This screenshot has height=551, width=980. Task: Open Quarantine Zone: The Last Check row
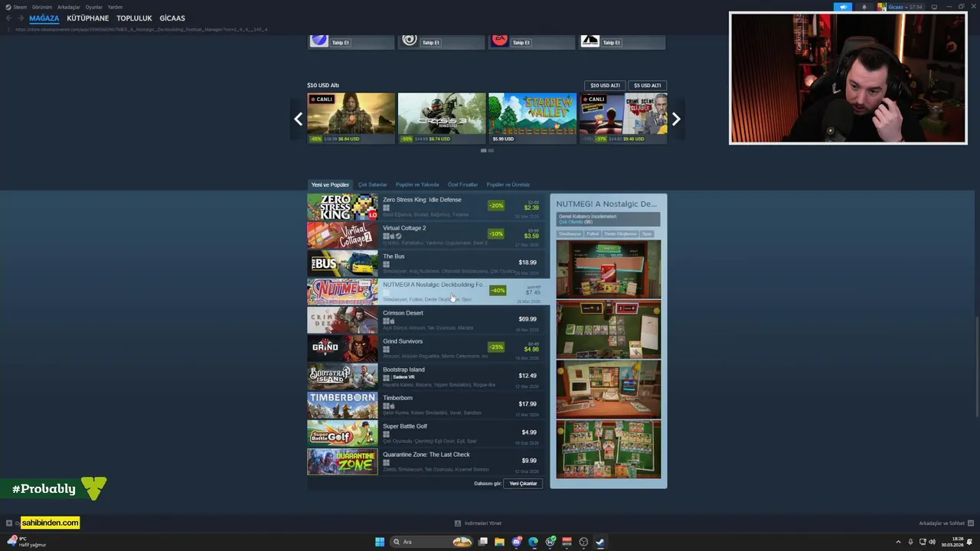(x=425, y=461)
